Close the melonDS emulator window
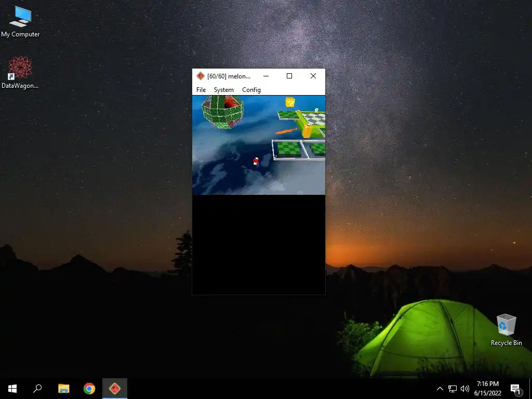The height and width of the screenshot is (399, 532). coord(313,76)
